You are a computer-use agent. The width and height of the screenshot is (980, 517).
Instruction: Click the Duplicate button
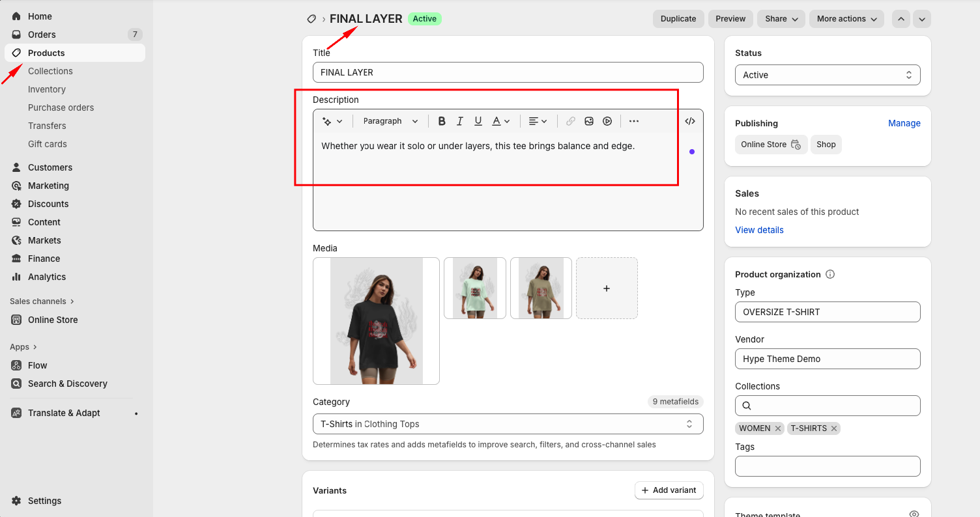(678, 19)
